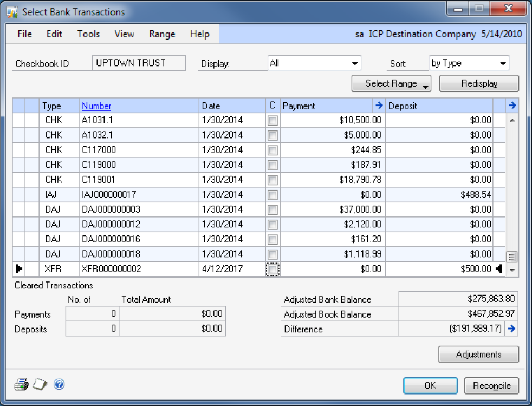Open the Tools menu
Screen dimensions: 532x407
(88, 34)
